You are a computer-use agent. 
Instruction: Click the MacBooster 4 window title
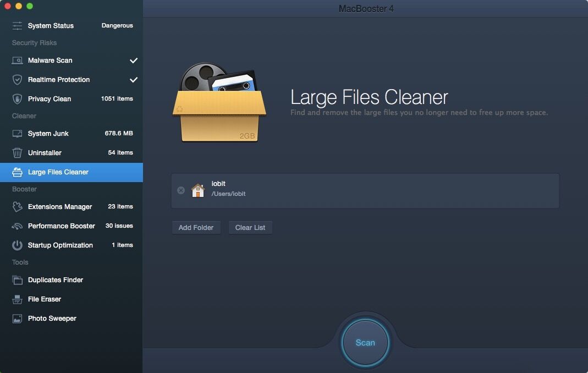366,9
